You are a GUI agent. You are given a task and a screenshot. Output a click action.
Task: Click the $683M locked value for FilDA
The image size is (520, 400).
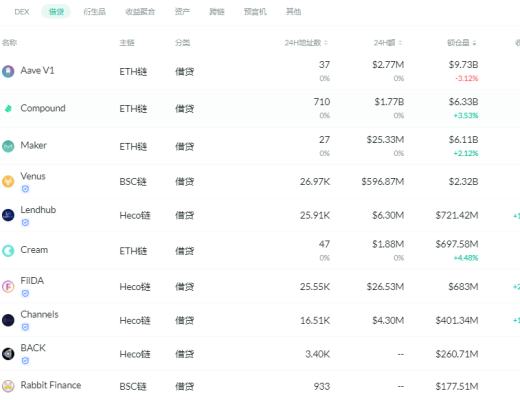[x=463, y=287]
